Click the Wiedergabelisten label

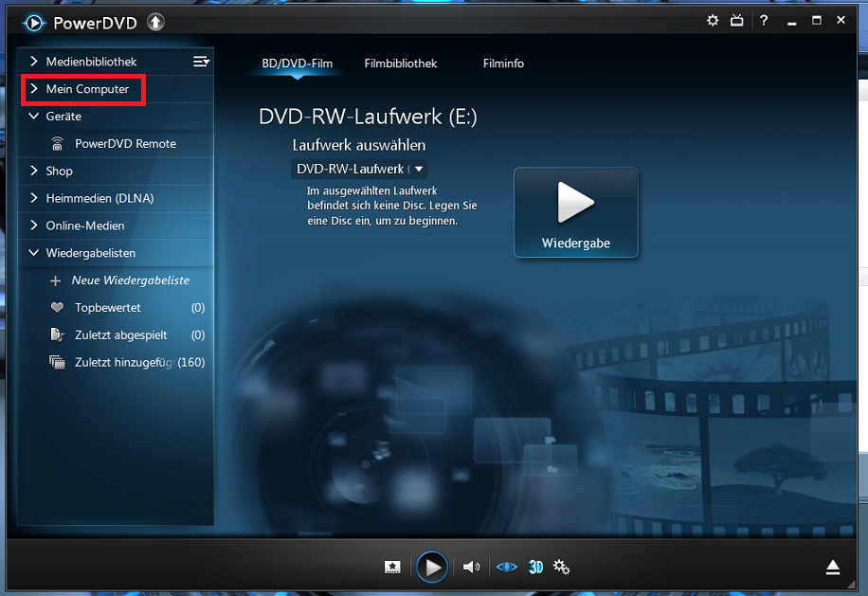pos(91,253)
